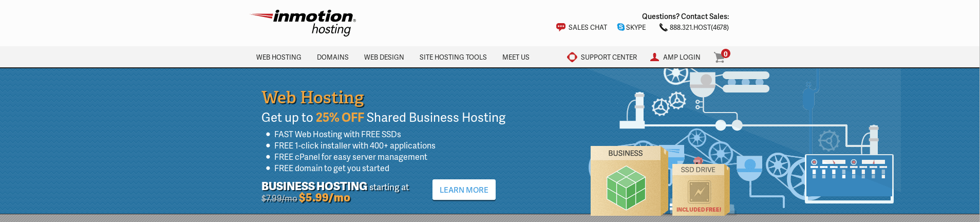Click the InMotion Hosting logo
This screenshot has width=980, height=222.
[303, 23]
